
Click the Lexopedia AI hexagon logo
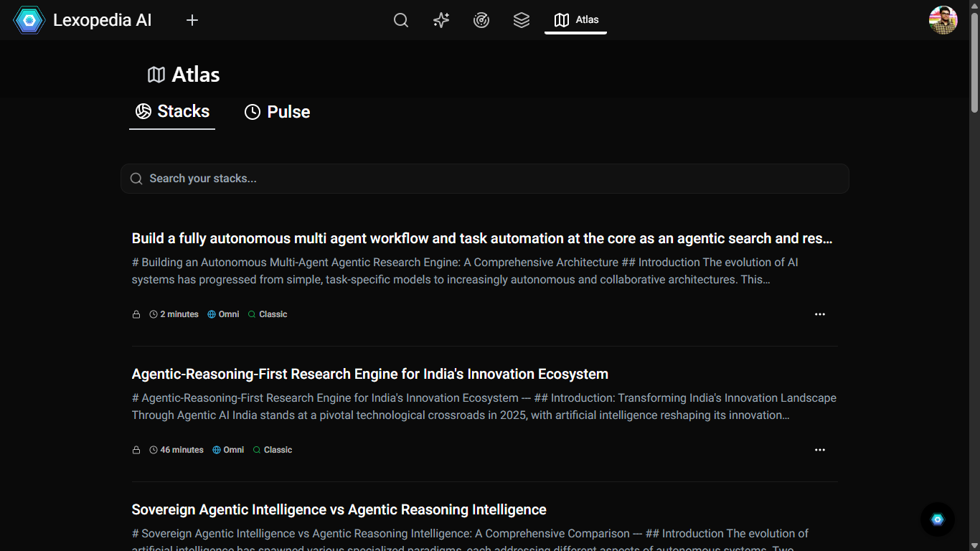[x=29, y=20]
